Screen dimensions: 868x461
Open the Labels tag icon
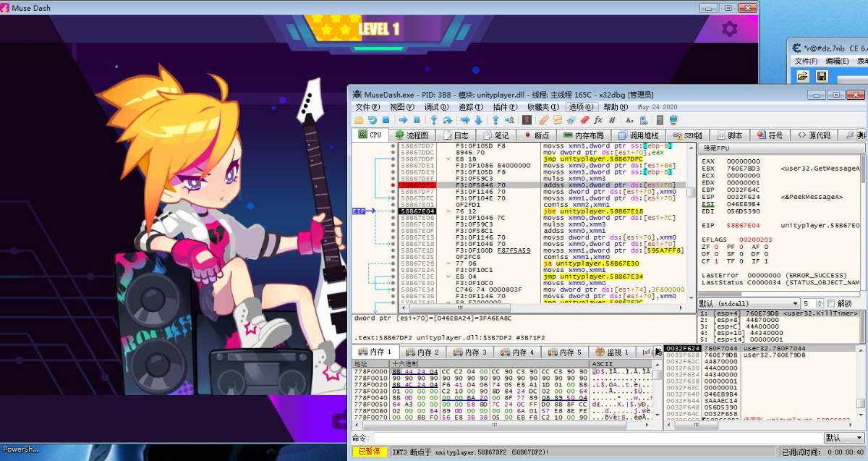click(571, 119)
